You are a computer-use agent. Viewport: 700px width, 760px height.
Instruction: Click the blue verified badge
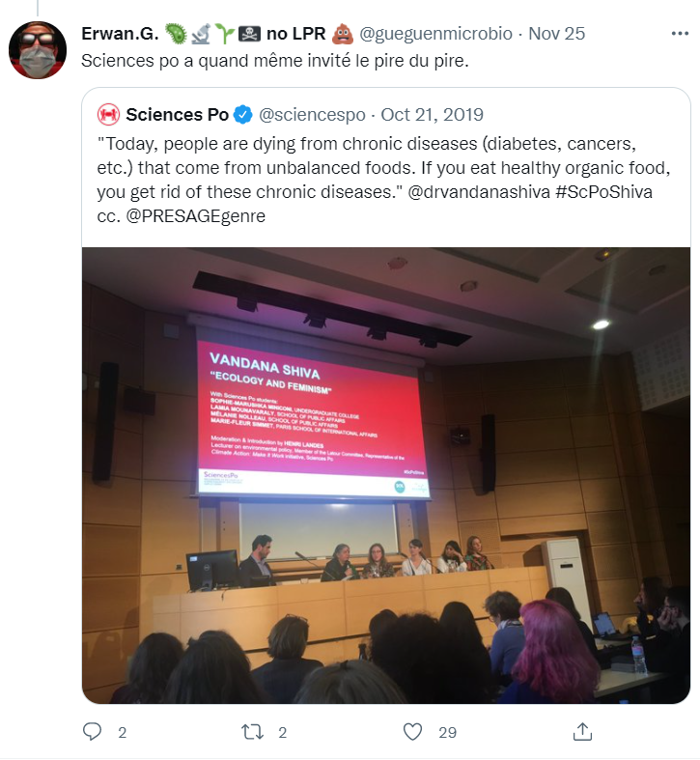click(x=243, y=115)
